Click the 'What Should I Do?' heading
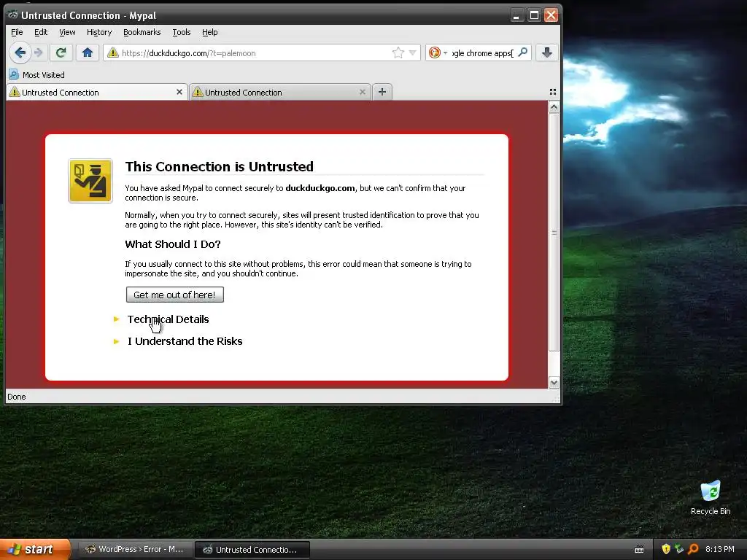 click(x=172, y=244)
